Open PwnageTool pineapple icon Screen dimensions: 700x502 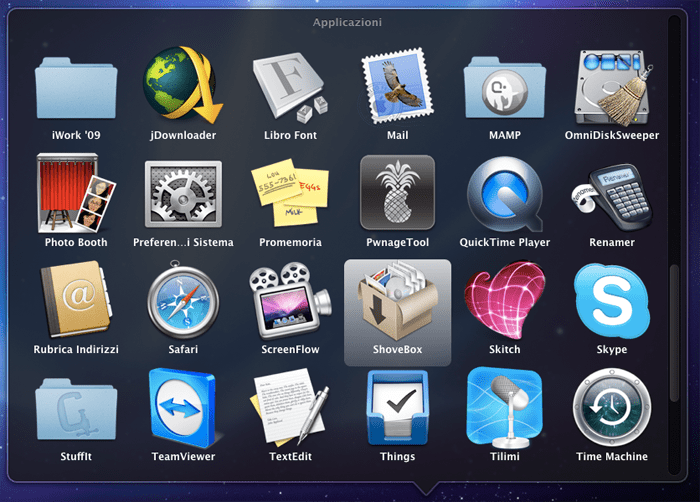pyautogui.click(x=397, y=193)
